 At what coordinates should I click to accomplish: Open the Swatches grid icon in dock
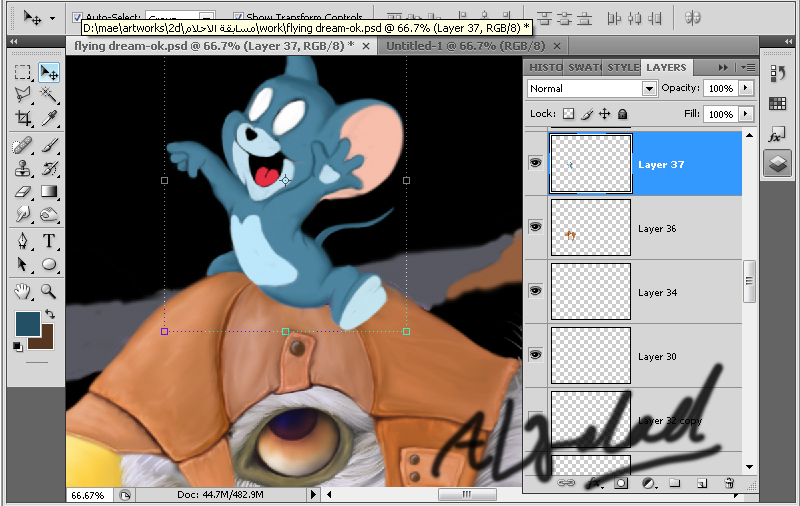[777, 104]
